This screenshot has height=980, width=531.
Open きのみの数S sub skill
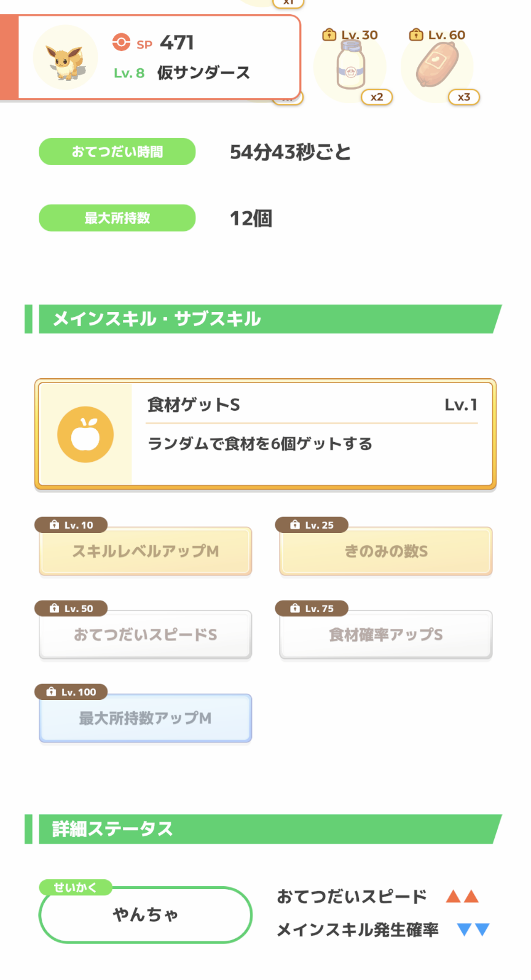(x=386, y=551)
